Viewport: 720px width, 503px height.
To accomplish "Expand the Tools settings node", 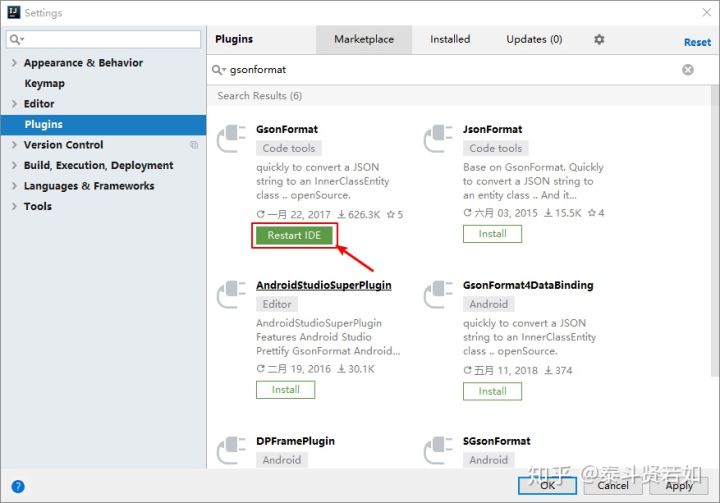I will (14, 206).
